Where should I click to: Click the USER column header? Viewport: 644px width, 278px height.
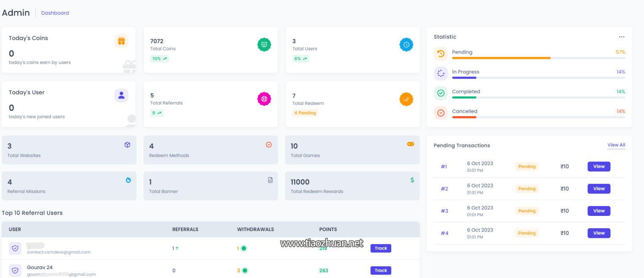click(15, 229)
